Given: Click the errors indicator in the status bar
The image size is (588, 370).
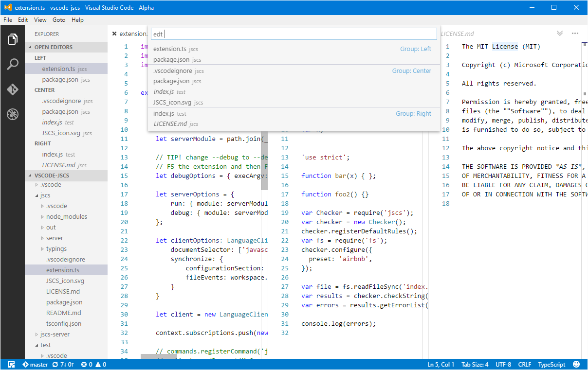Looking at the screenshot, I should point(86,364).
